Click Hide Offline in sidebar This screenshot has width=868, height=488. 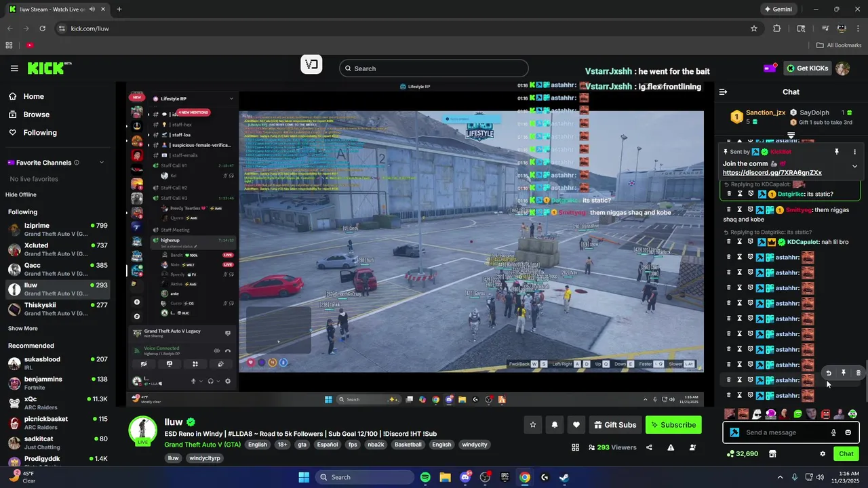pos(21,195)
